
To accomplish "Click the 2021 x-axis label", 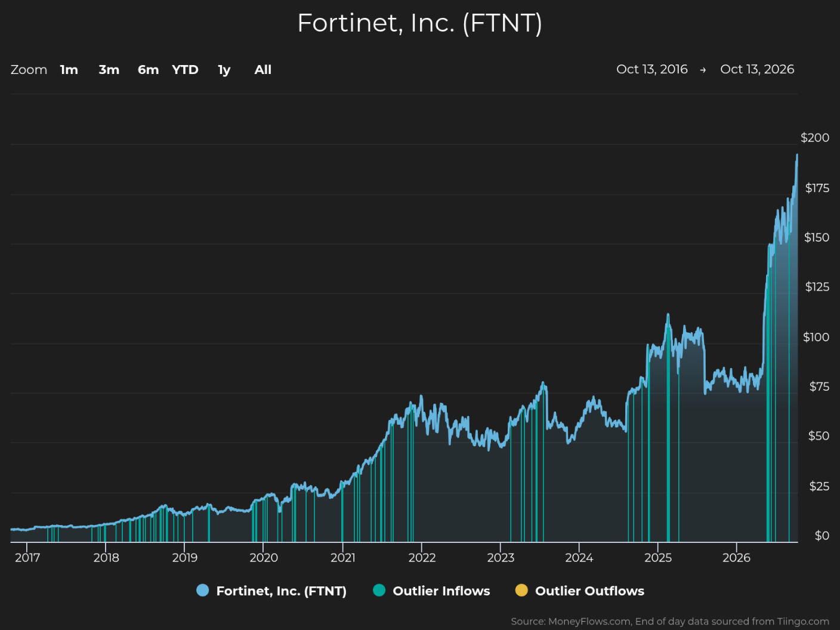I will [x=343, y=558].
